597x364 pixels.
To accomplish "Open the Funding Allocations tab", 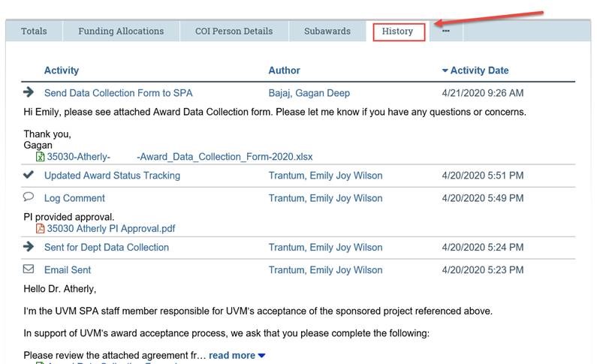I will click(121, 32).
